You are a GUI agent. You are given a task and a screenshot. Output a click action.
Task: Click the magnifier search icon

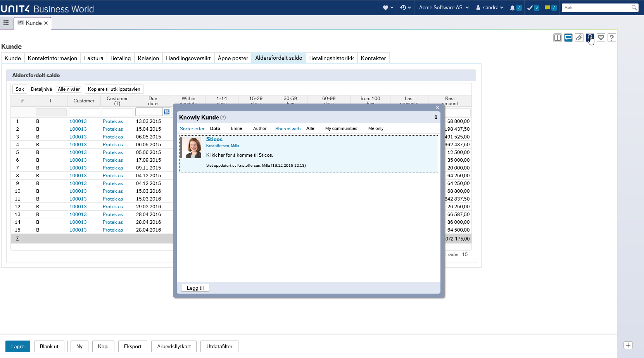pyautogui.click(x=634, y=8)
